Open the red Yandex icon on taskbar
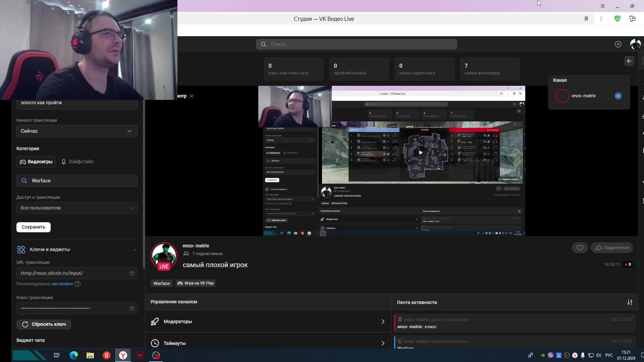 coord(107,355)
